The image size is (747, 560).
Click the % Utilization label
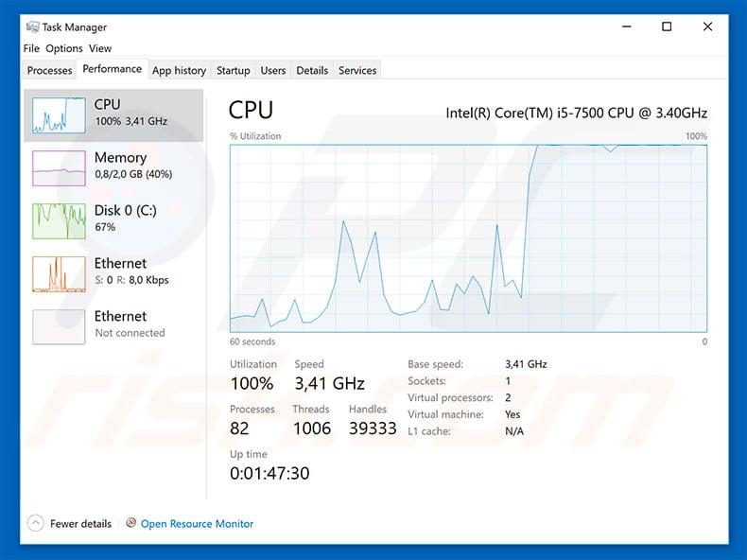click(x=255, y=136)
